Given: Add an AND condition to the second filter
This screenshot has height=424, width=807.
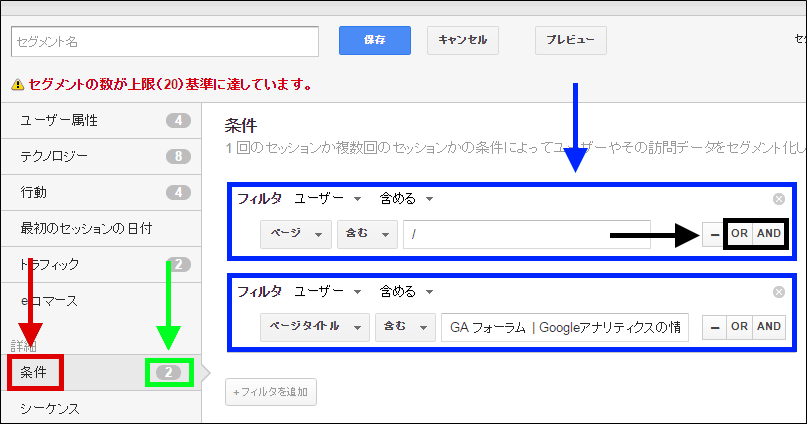Looking at the screenshot, I should tap(769, 327).
